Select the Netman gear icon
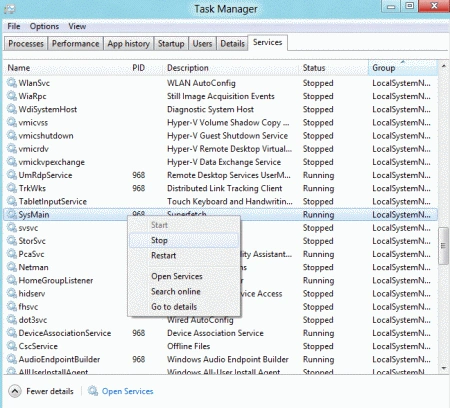This screenshot has height=408, width=450. (12, 267)
